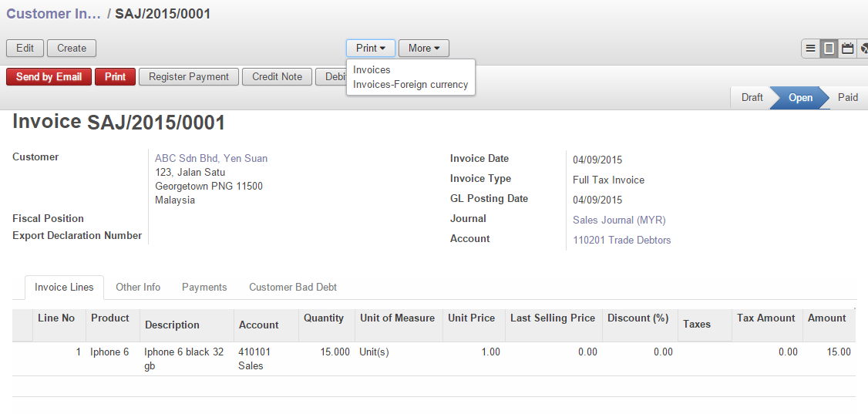Click the red Send by Email button
This screenshot has height=414, width=868.
tap(49, 77)
